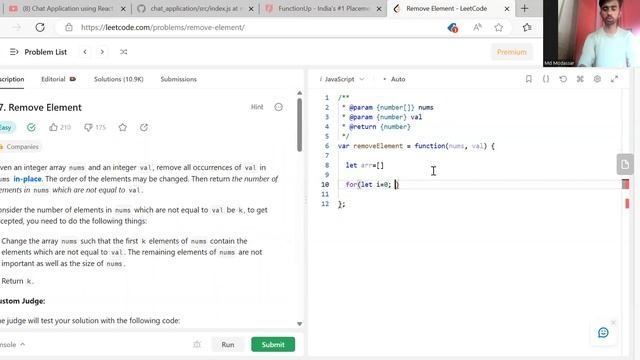
Task: Open the Auto setting selector
Action: (394, 79)
